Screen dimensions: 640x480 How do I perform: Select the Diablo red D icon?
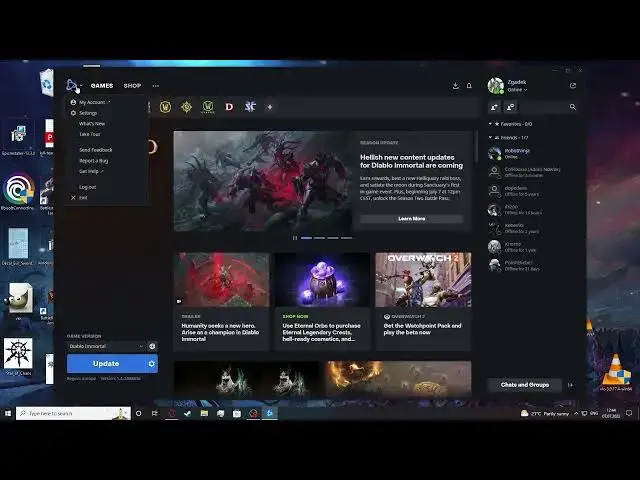(229, 107)
